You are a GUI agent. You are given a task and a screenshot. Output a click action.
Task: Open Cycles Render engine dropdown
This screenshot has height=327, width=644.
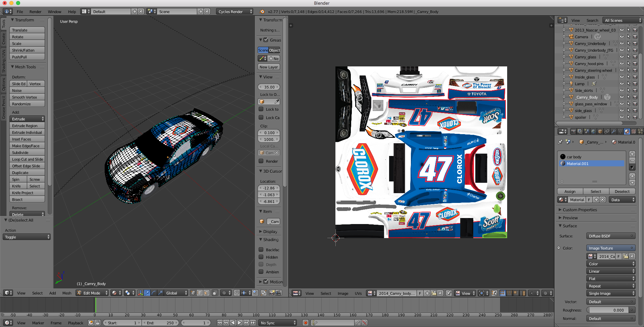pos(234,11)
